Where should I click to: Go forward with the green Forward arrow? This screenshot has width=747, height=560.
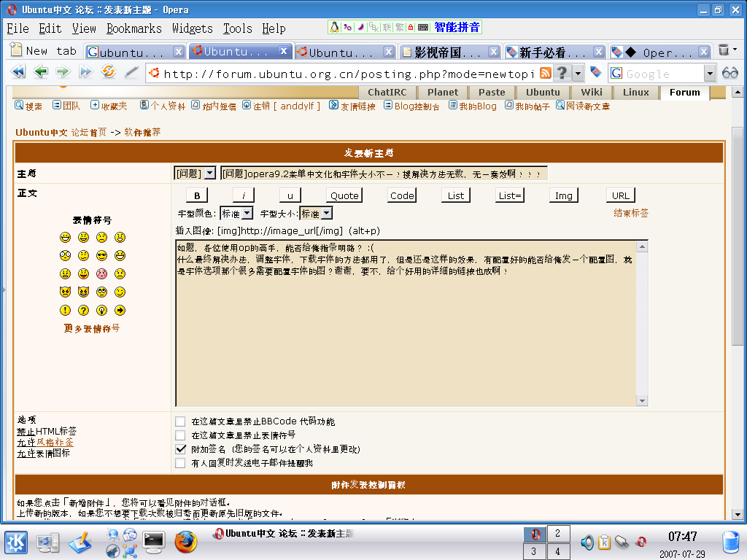pos(63,72)
